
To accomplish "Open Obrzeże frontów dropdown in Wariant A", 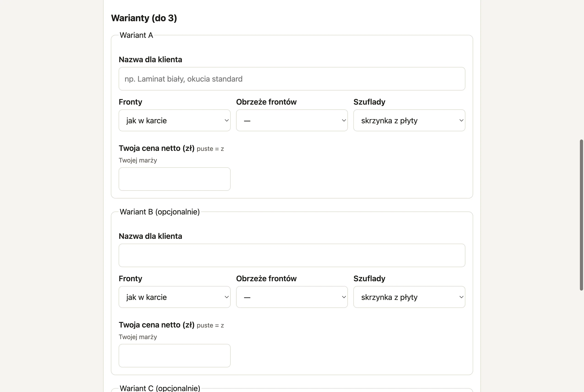I will [292, 120].
